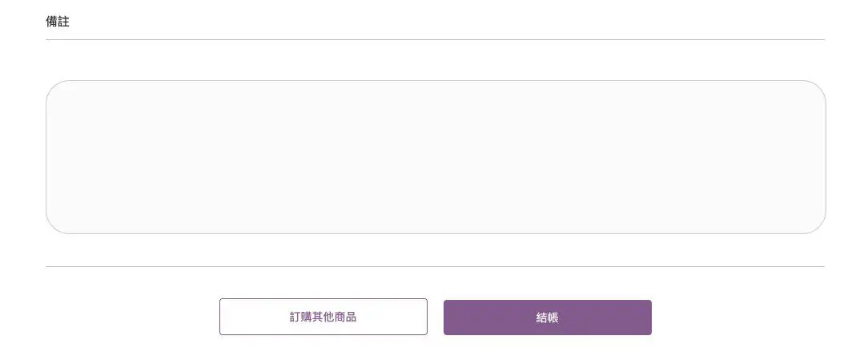Place cursor in the remarks field
The image size is (868, 352).
point(436,157)
